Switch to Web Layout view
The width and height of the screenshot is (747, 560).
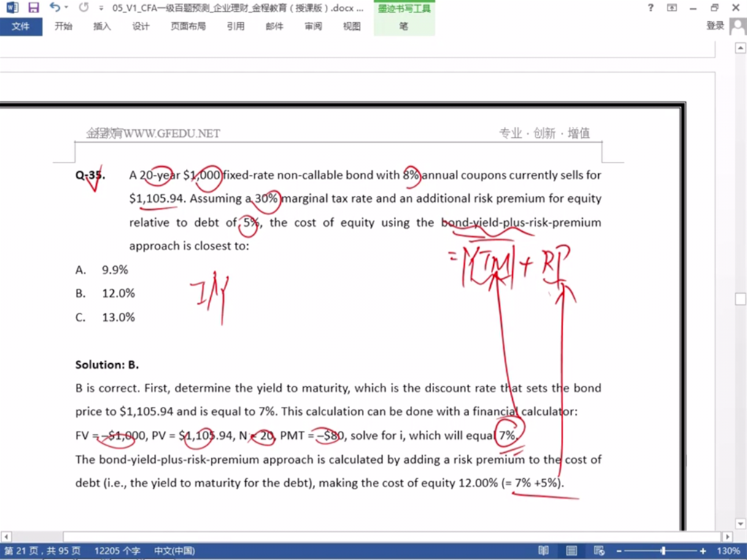coord(600,551)
